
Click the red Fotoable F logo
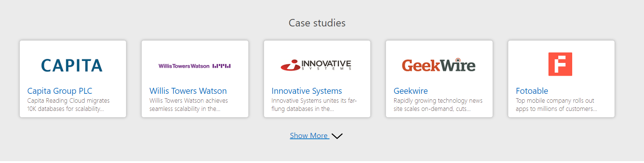[x=560, y=64]
